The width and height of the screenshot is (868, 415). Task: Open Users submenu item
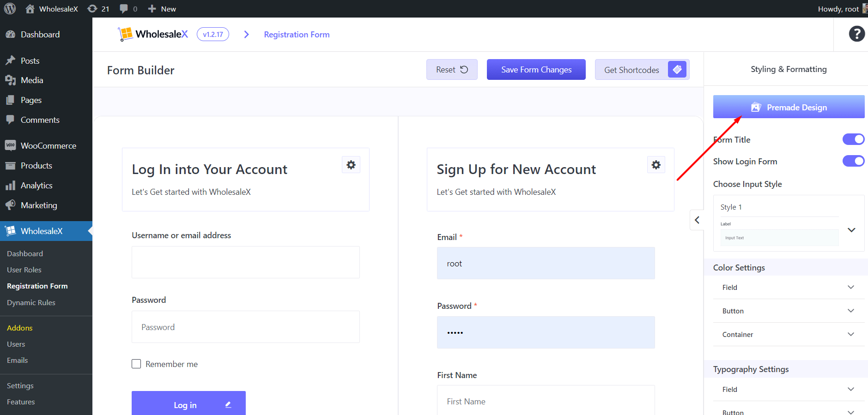[16, 344]
